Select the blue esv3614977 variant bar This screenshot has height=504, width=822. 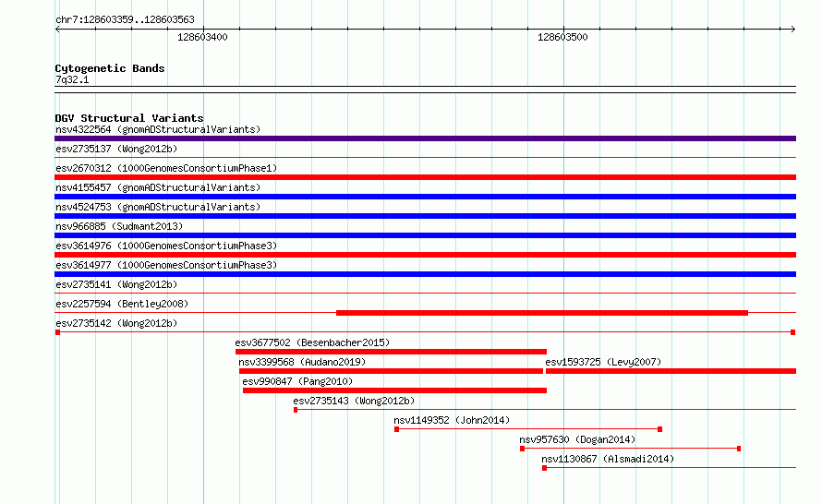pyautogui.click(x=425, y=274)
